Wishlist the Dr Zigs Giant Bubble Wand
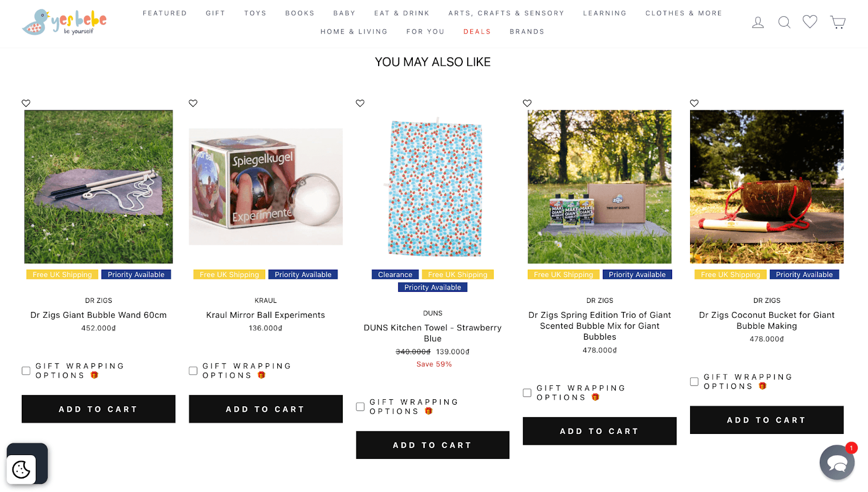This screenshot has width=868, height=492. point(26,103)
